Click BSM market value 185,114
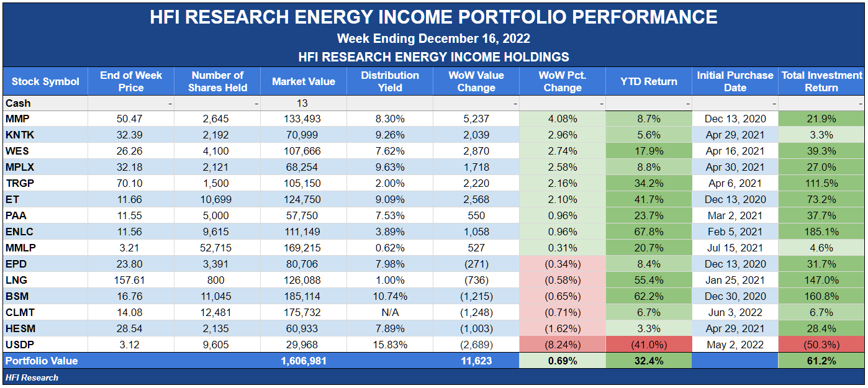Image resolution: width=868 pixels, height=388 pixels. [304, 296]
